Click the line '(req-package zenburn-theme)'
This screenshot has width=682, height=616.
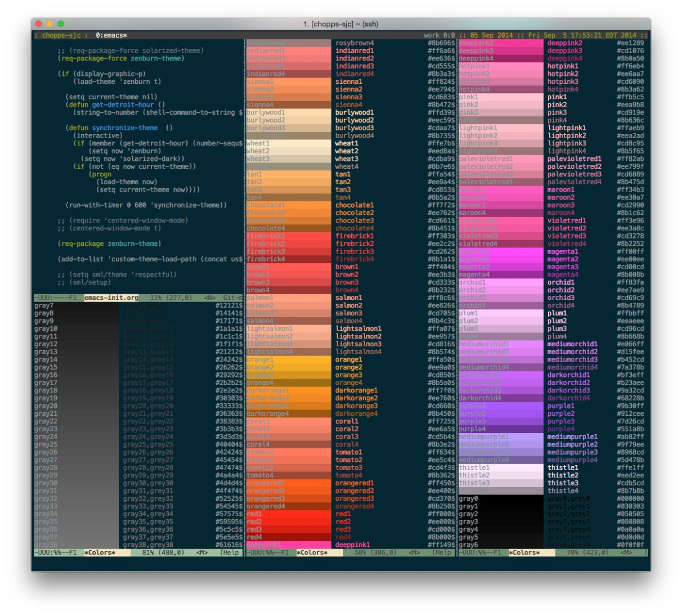pos(109,244)
